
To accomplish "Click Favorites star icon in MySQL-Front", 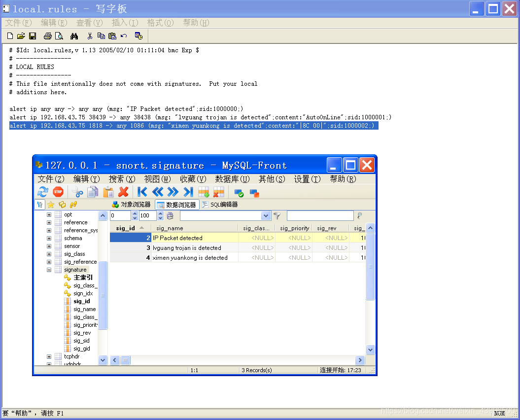I will coord(51,205).
